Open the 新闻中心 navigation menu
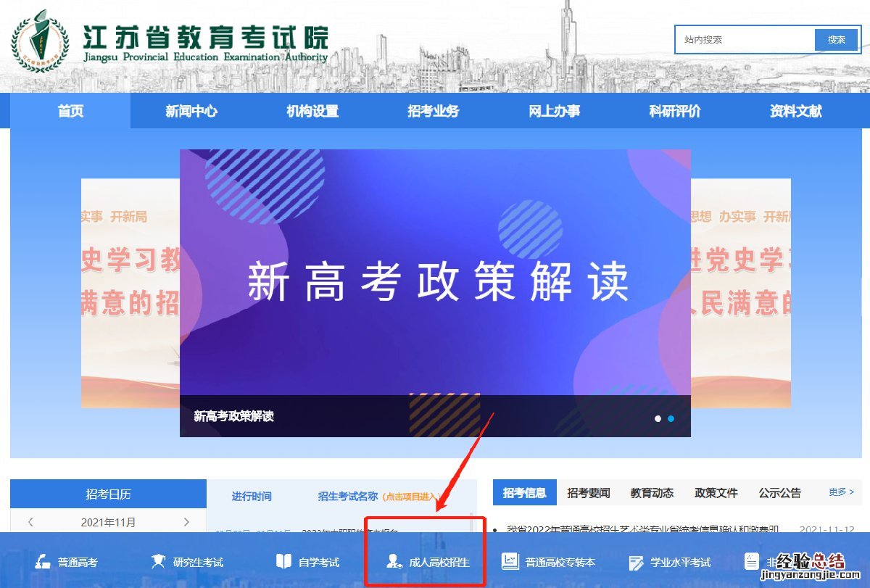 (191, 111)
